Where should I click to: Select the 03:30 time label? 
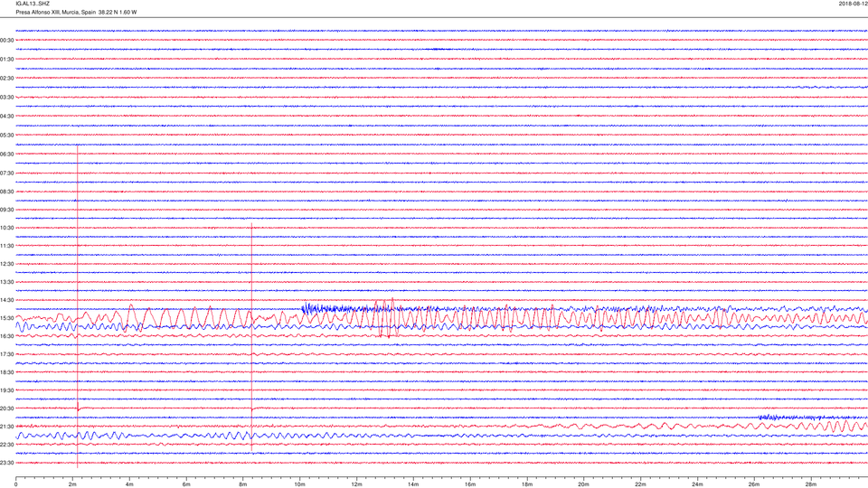click(x=7, y=98)
